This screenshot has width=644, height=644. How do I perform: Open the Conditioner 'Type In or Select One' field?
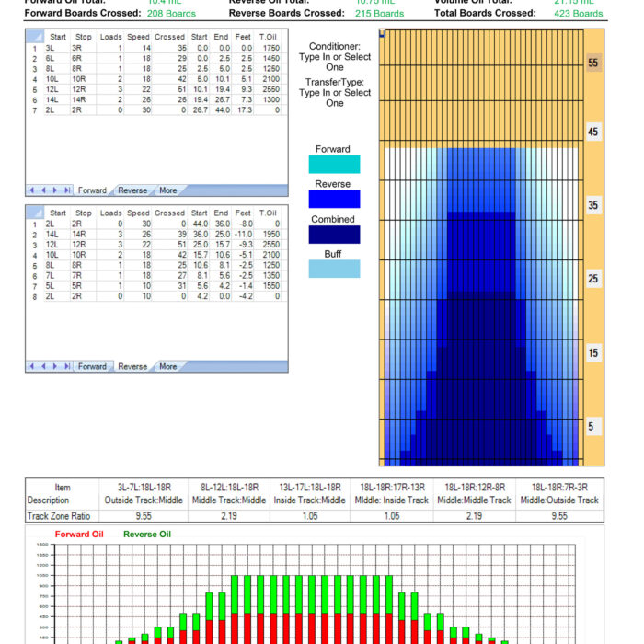[334, 62]
